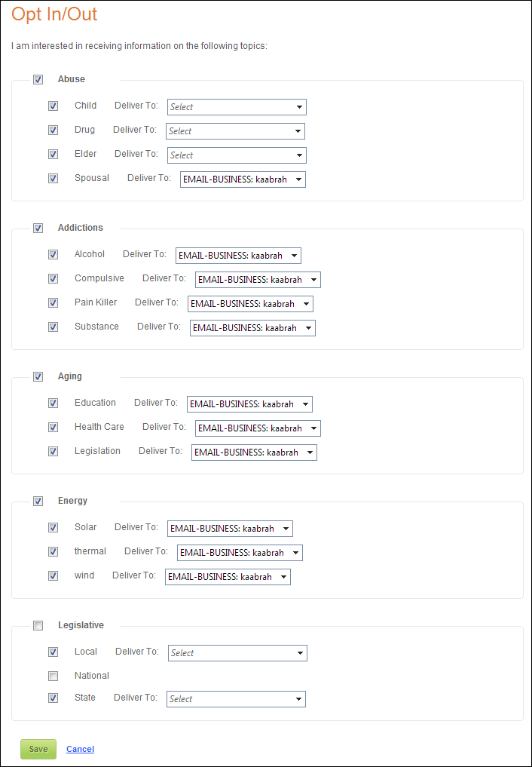Click the Save button
This screenshot has width=532, height=767.
tap(38, 749)
